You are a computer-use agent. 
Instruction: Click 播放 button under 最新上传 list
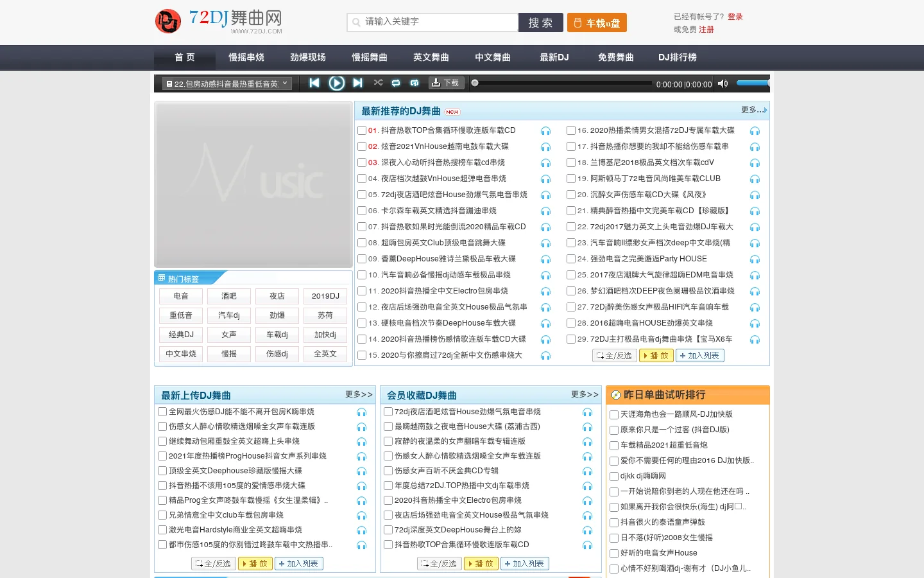pos(255,564)
